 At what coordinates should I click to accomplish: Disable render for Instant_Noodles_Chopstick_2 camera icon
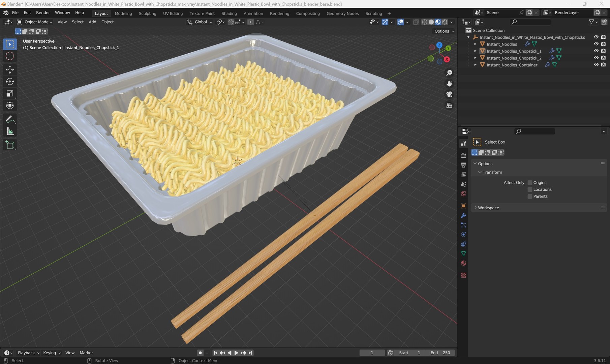coord(603,58)
